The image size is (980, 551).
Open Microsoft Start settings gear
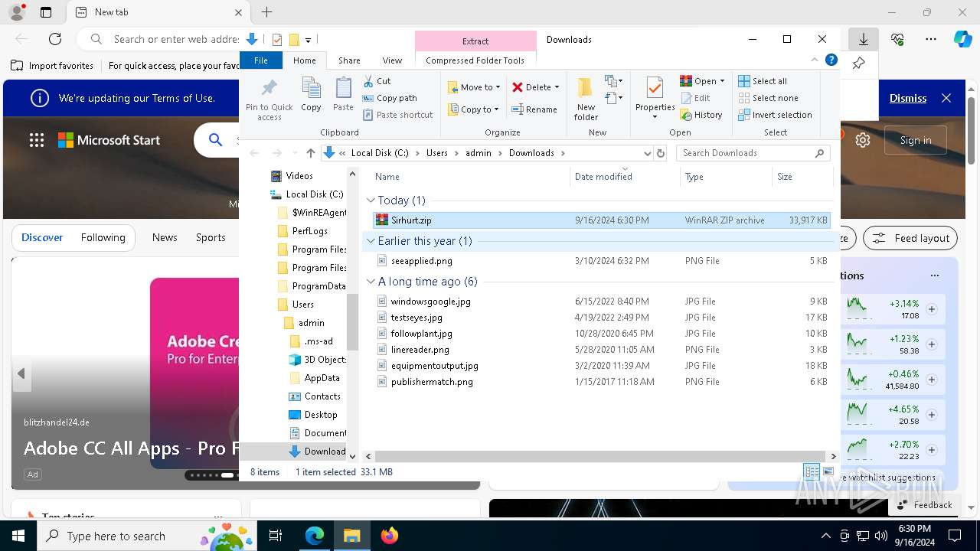tap(863, 140)
